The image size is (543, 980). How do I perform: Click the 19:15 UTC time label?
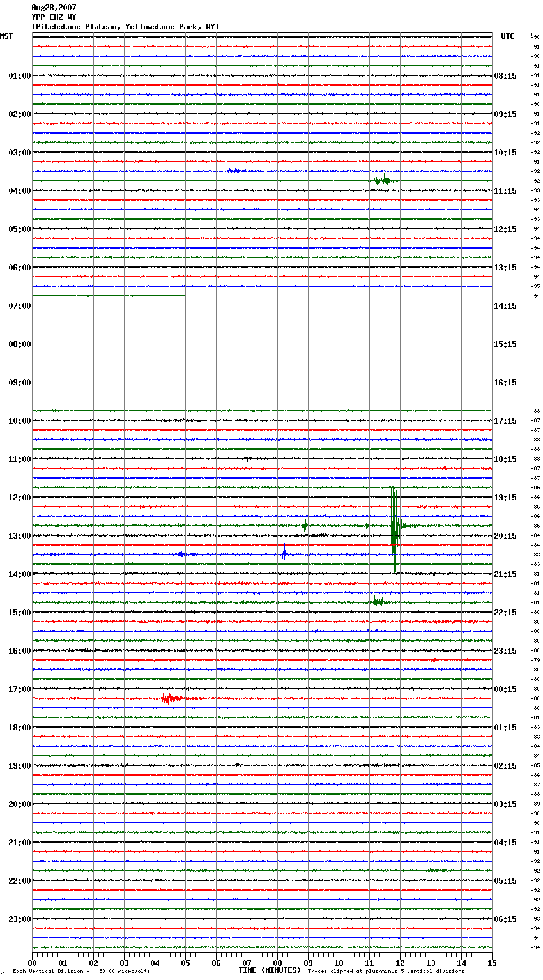505,498
